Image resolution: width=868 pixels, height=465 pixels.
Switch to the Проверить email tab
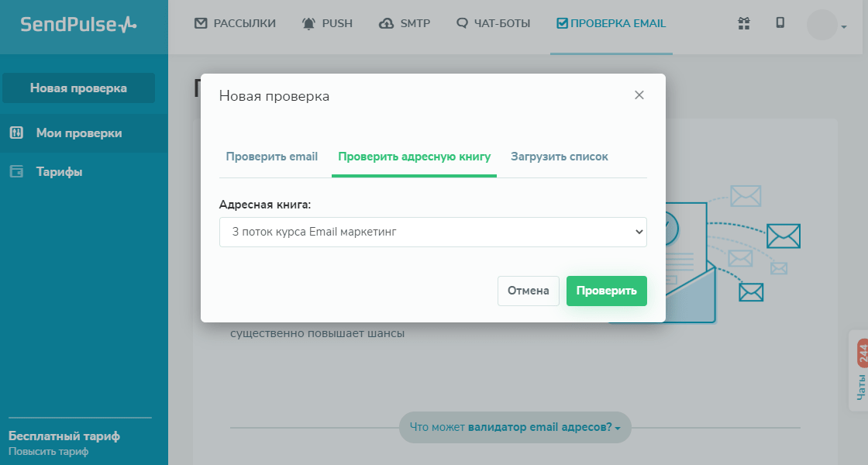272,157
